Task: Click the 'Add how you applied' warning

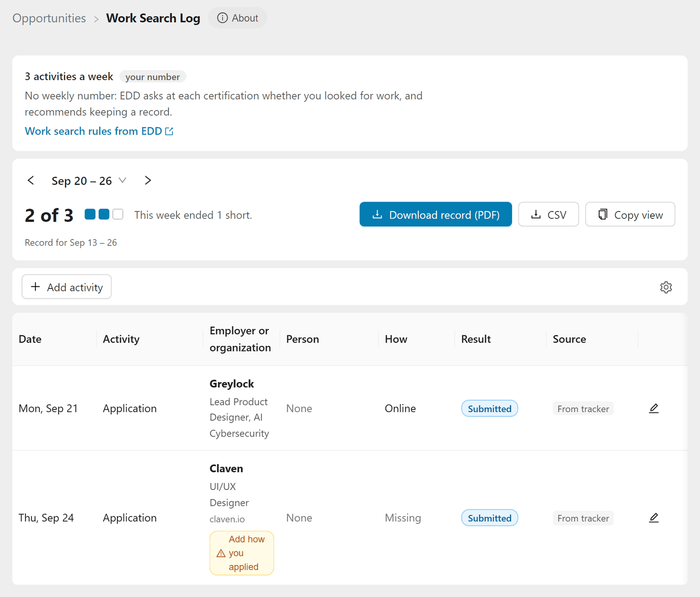Action: click(241, 553)
